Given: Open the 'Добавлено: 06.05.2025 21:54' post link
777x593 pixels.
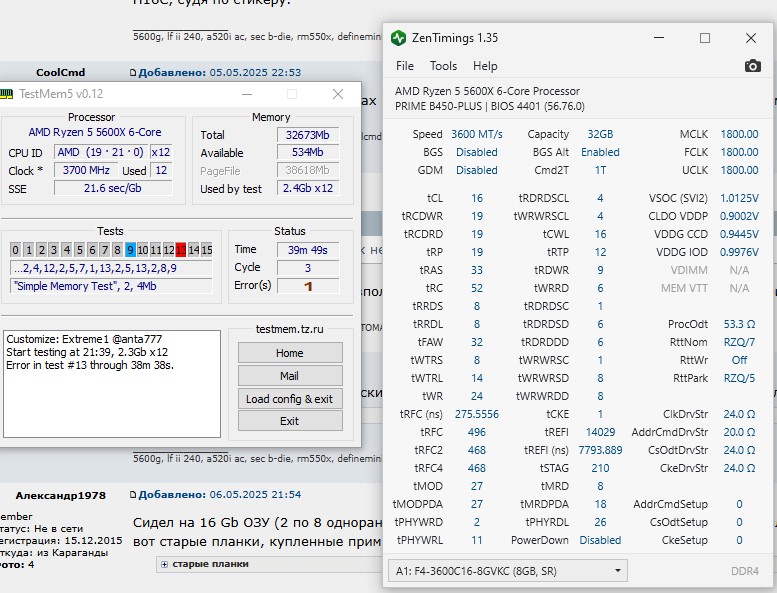Looking at the screenshot, I should click(x=220, y=494).
